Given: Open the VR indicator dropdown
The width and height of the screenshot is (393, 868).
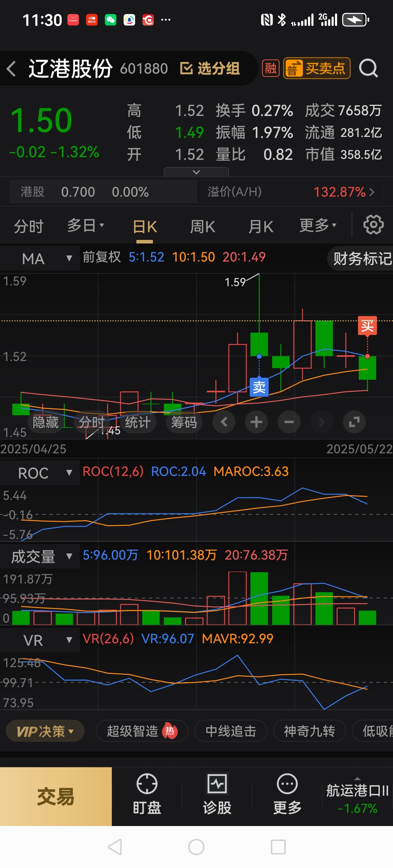Looking at the screenshot, I should (39, 640).
